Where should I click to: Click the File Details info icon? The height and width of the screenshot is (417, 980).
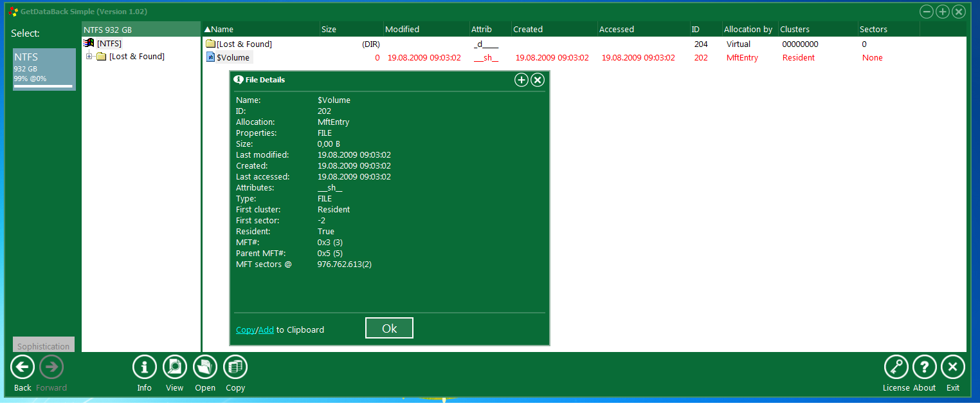[239, 80]
